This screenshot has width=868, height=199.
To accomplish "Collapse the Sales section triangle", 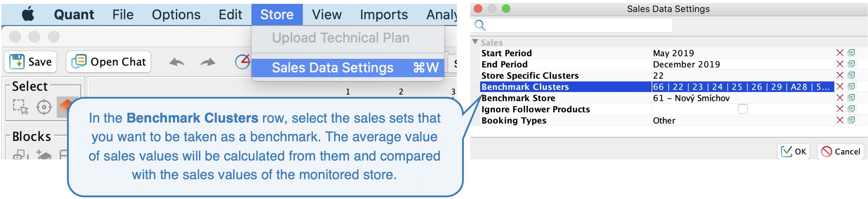I will pyautogui.click(x=475, y=42).
